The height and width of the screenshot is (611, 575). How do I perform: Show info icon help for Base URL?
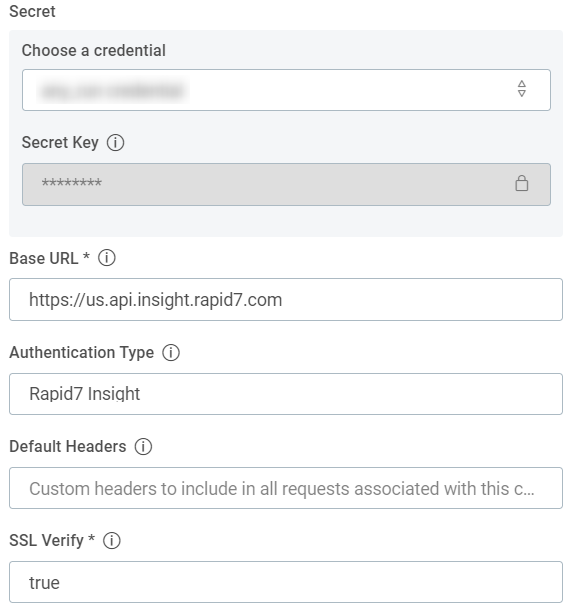tap(107, 258)
